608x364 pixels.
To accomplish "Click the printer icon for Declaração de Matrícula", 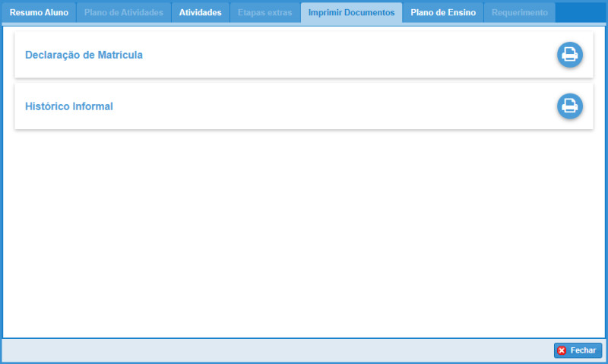I will tap(569, 55).
